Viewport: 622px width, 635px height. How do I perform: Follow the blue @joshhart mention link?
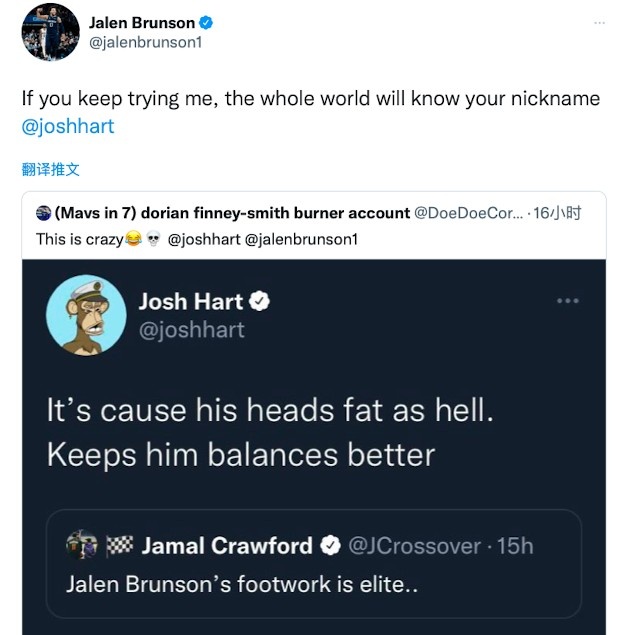click(68, 126)
